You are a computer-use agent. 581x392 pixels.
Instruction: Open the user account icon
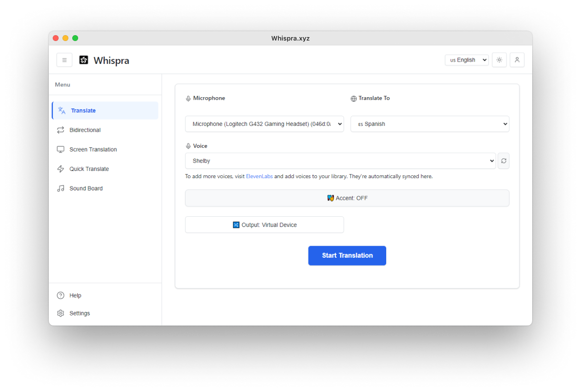517,60
